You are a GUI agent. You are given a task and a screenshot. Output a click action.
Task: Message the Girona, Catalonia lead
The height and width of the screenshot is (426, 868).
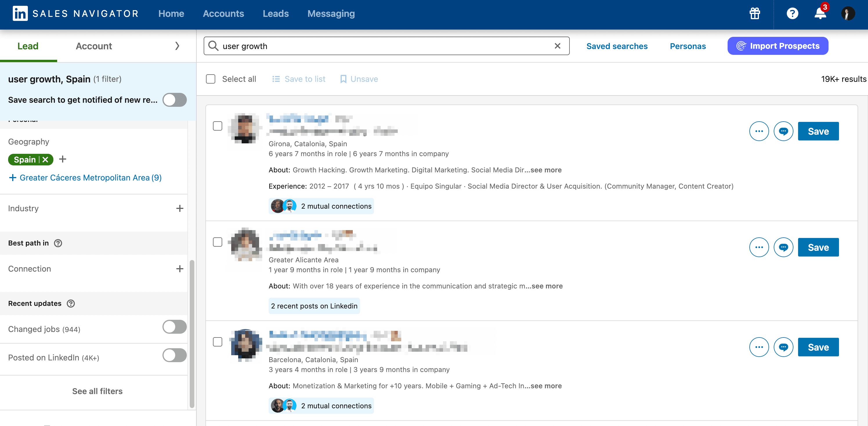coord(783,131)
